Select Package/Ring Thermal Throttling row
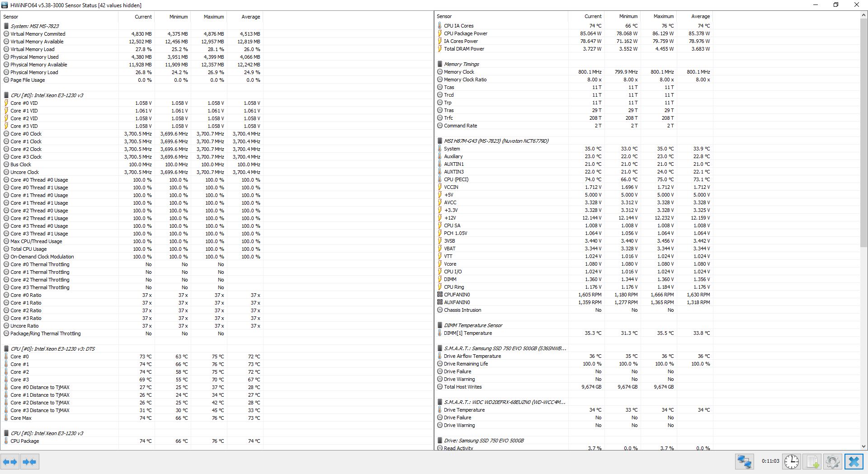 (x=132, y=333)
